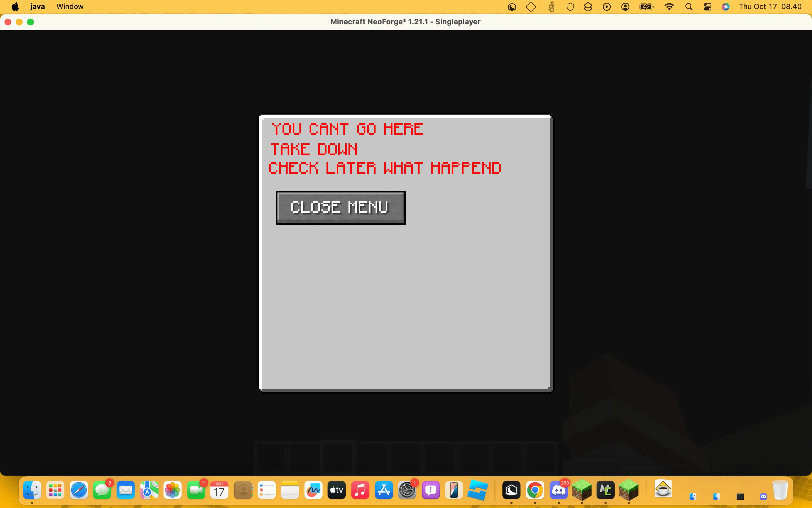Open Control Center in menu bar

(707, 7)
